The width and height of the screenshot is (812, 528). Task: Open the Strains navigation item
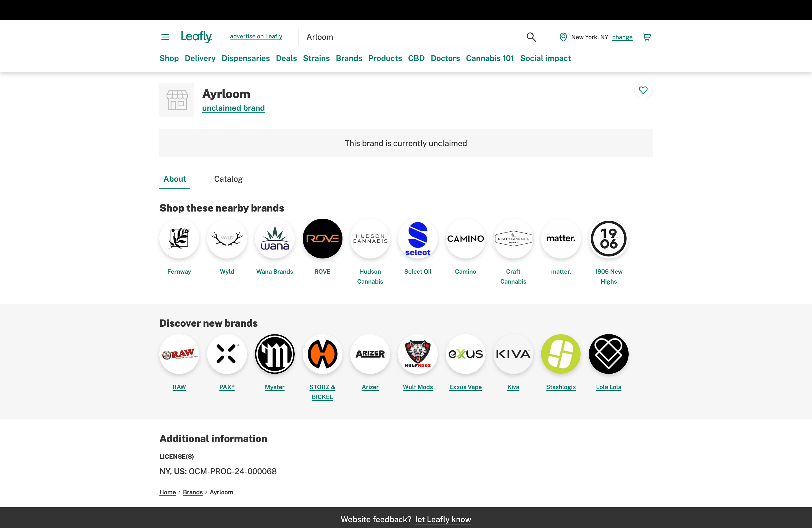(316, 58)
